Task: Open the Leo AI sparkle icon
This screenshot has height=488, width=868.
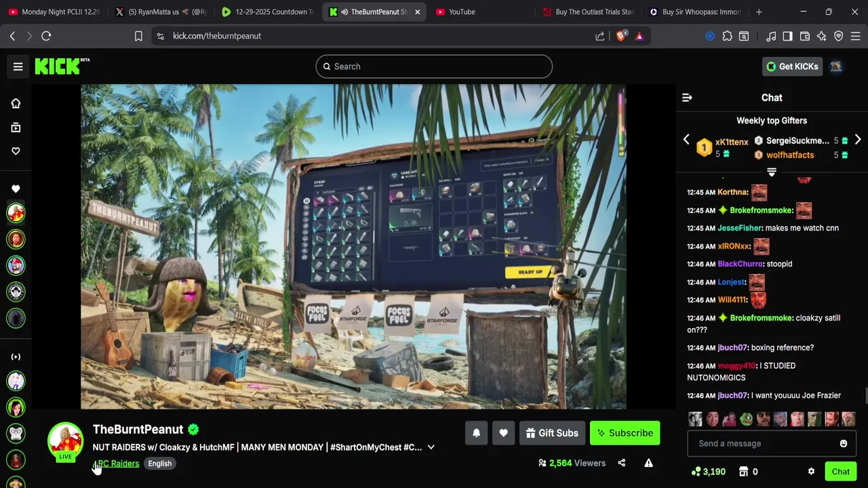Action: (822, 36)
